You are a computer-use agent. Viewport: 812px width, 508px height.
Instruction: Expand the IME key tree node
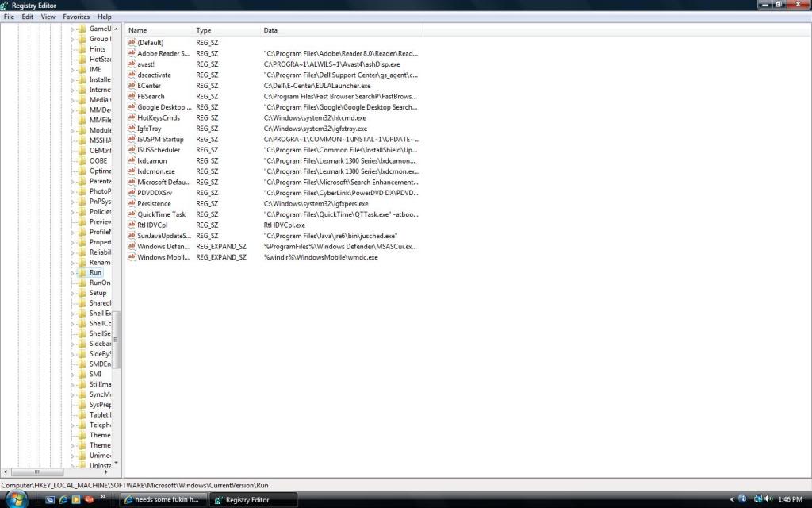click(x=72, y=70)
